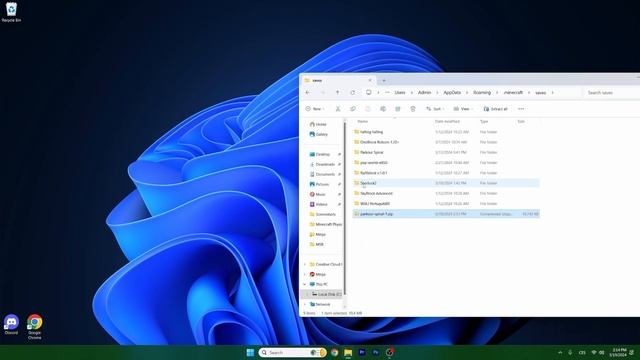
Task: Click the taskbar Search box
Action: (x=292, y=352)
